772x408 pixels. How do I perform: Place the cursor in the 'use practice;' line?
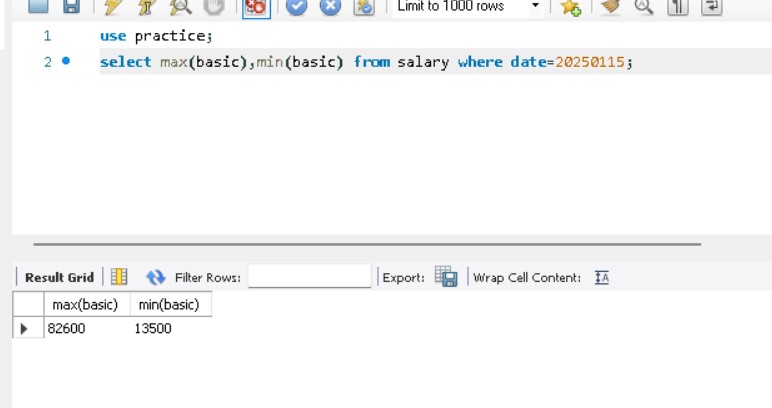pos(156,36)
